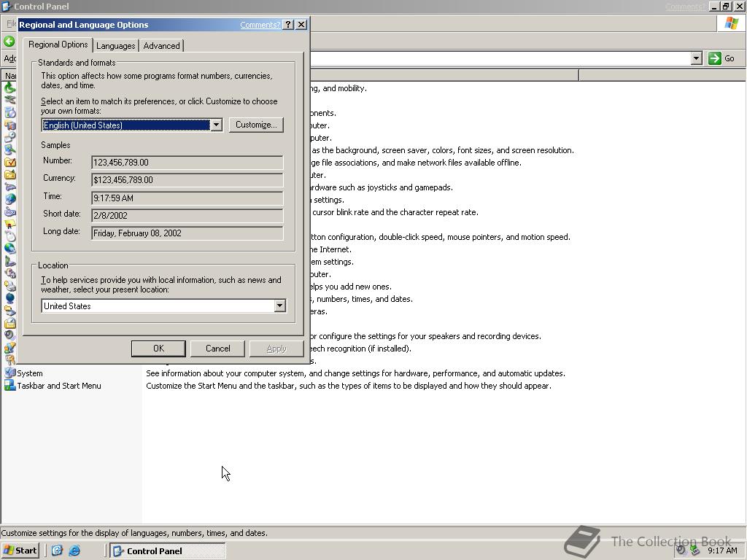The width and height of the screenshot is (747, 560).
Task: Click the Comments? link in Control Panel title bar
Action: point(685,6)
